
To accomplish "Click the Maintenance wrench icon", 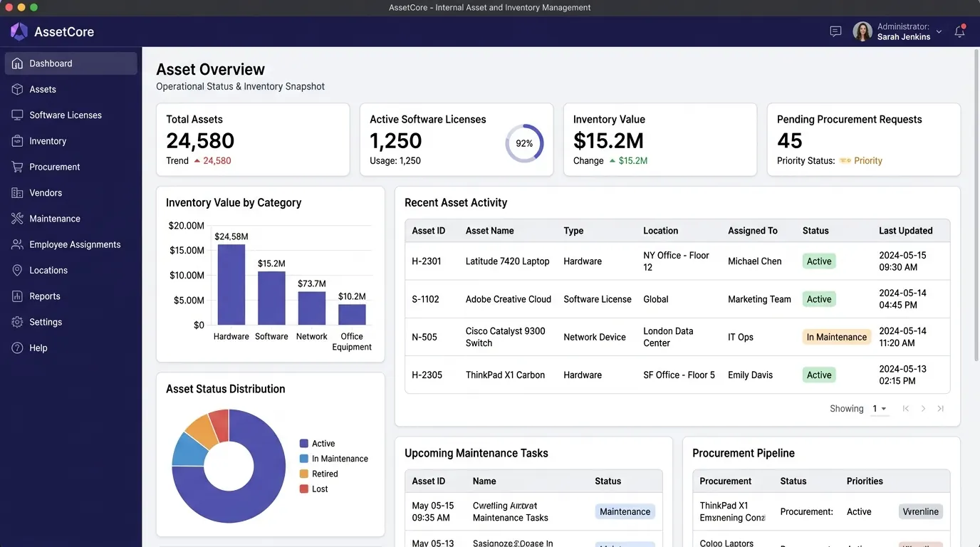I will click(17, 219).
